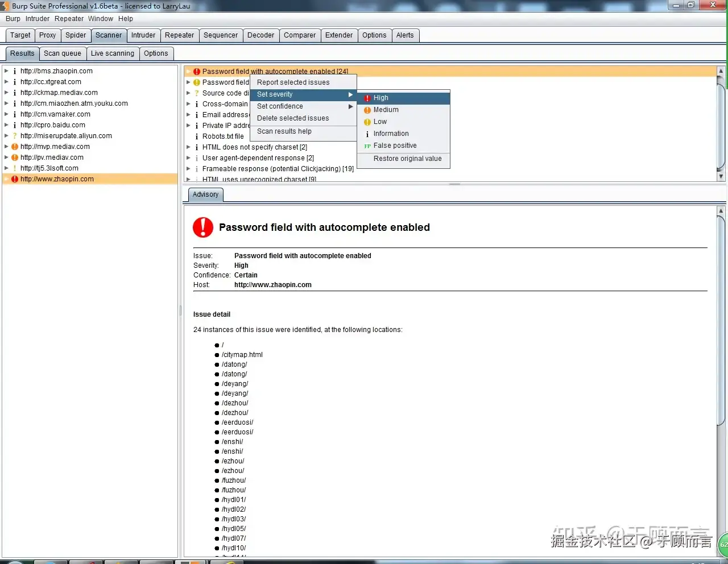Screen dimensions: 728x564
Task: Click info icon of Cross-domain issue
Action: click(x=197, y=104)
